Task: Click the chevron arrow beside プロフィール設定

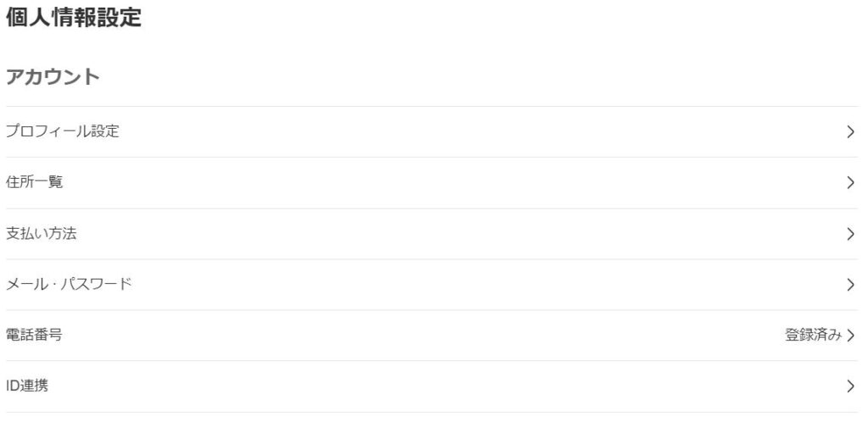Action: pyautogui.click(x=850, y=131)
